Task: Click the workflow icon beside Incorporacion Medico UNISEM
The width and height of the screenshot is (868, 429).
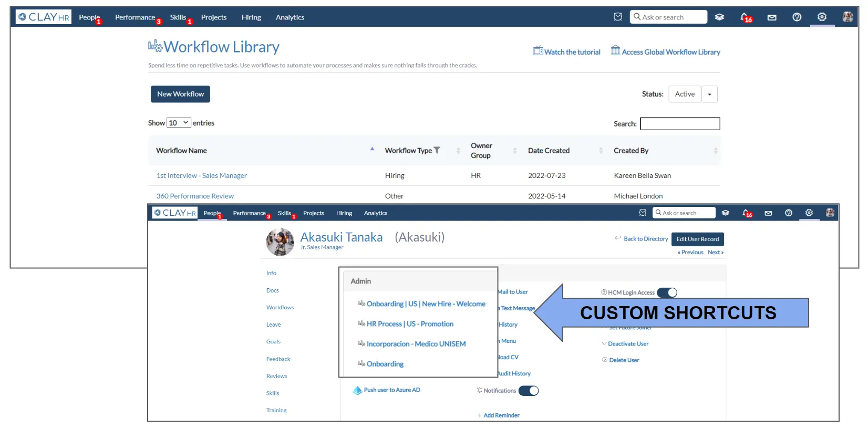Action: click(361, 343)
